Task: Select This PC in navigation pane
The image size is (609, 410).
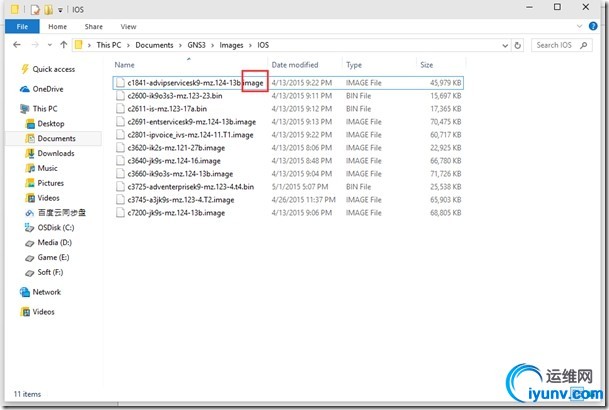Action: [x=45, y=109]
